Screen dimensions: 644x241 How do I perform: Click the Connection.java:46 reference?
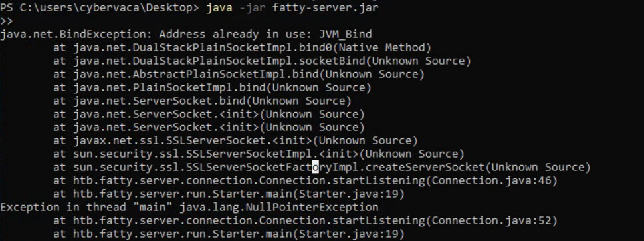coord(490,180)
